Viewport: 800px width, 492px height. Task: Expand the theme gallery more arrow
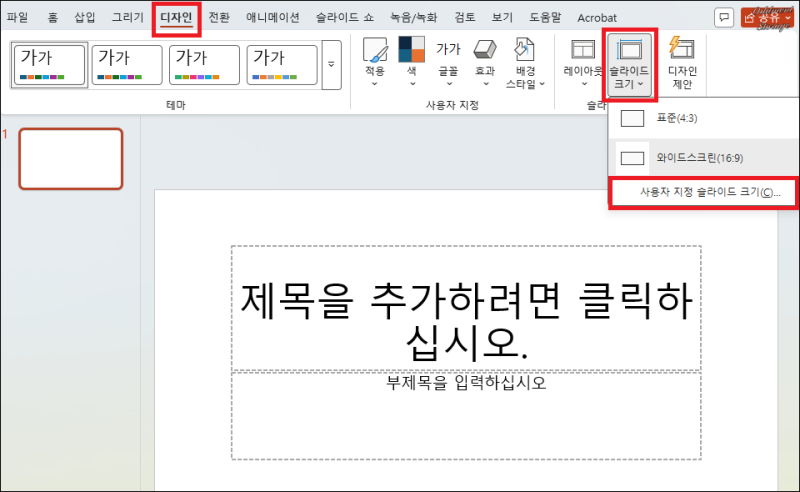[332, 65]
